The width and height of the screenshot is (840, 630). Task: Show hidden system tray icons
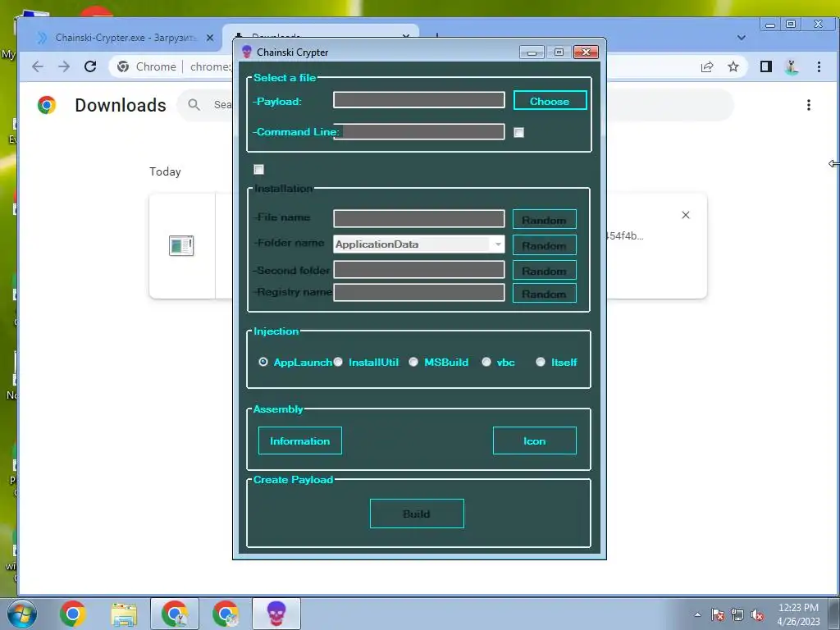697,614
